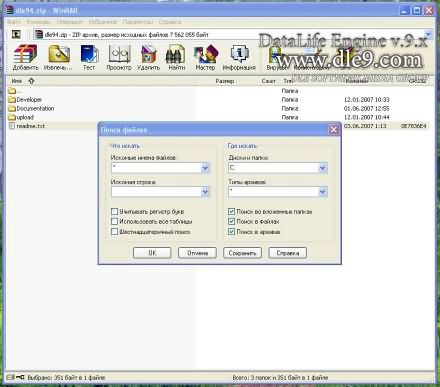Viewport: 440px width, 387px height.
Task: Enable the case-sensitive search checkbox
Action: [114, 211]
